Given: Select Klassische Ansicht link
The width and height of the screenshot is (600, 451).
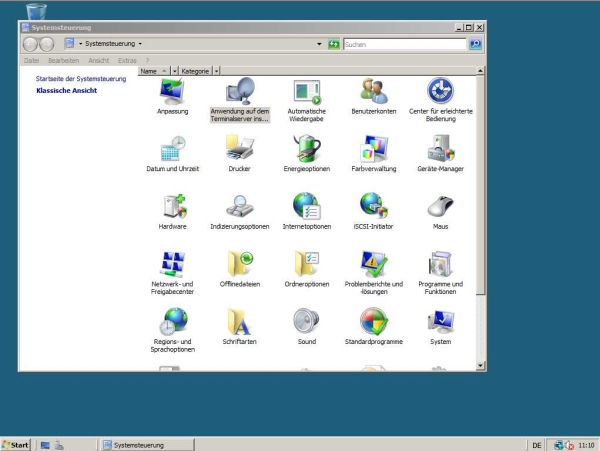Looking at the screenshot, I should pos(67,91).
